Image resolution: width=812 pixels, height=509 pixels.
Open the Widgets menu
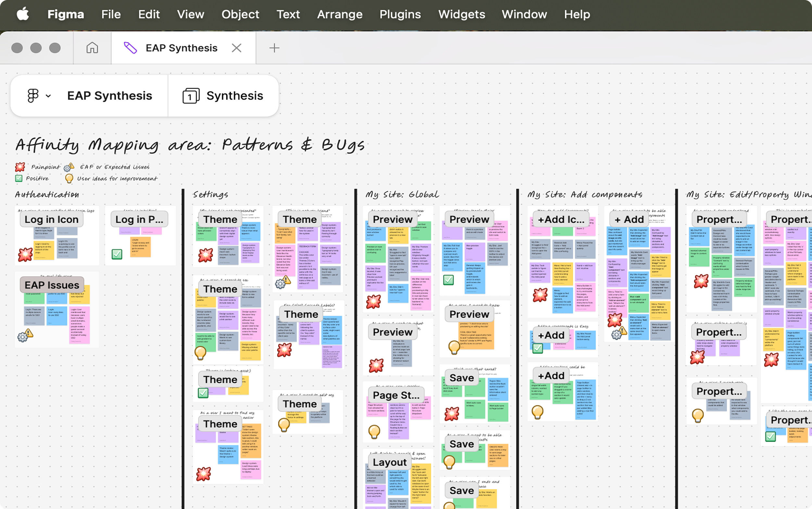pyautogui.click(x=461, y=14)
